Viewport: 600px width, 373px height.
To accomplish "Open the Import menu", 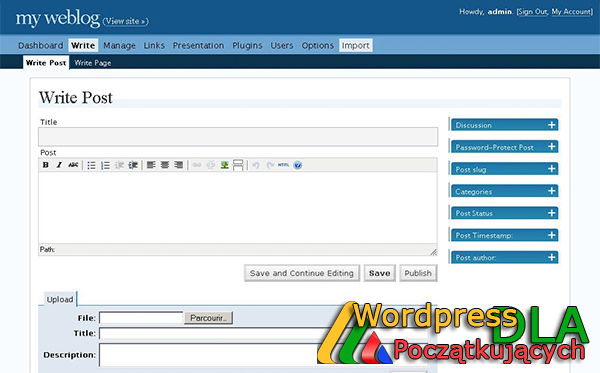I will (x=355, y=46).
